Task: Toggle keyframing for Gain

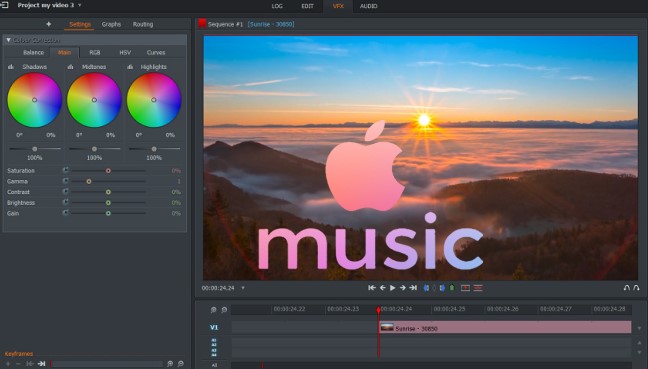Action: [x=65, y=213]
